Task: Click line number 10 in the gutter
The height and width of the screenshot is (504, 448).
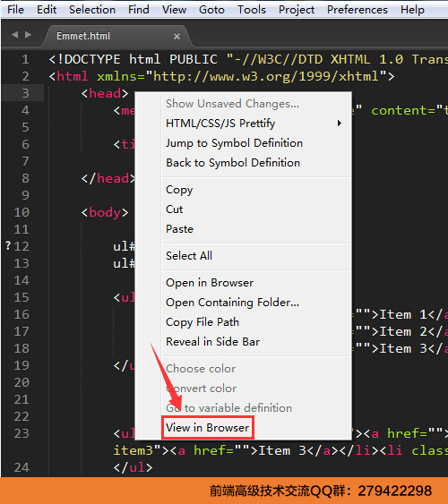Action: click(22, 212)
